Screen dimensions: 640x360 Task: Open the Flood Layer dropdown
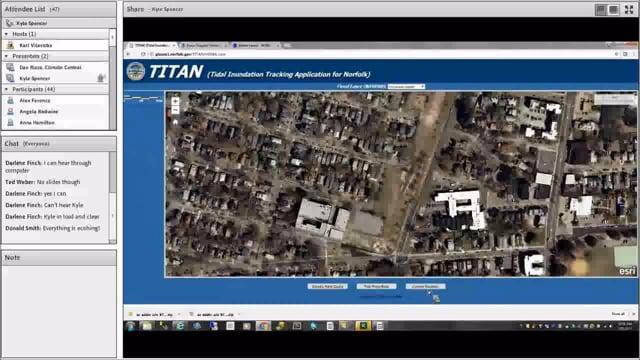coord(406,87)
